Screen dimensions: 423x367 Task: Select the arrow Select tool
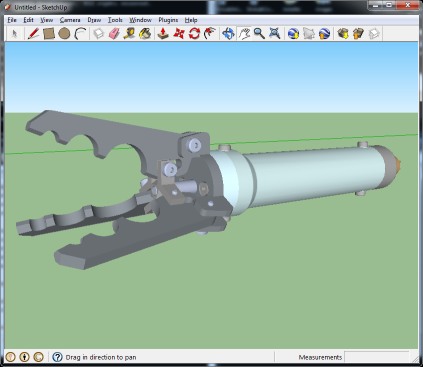click(x=14, y=34)
